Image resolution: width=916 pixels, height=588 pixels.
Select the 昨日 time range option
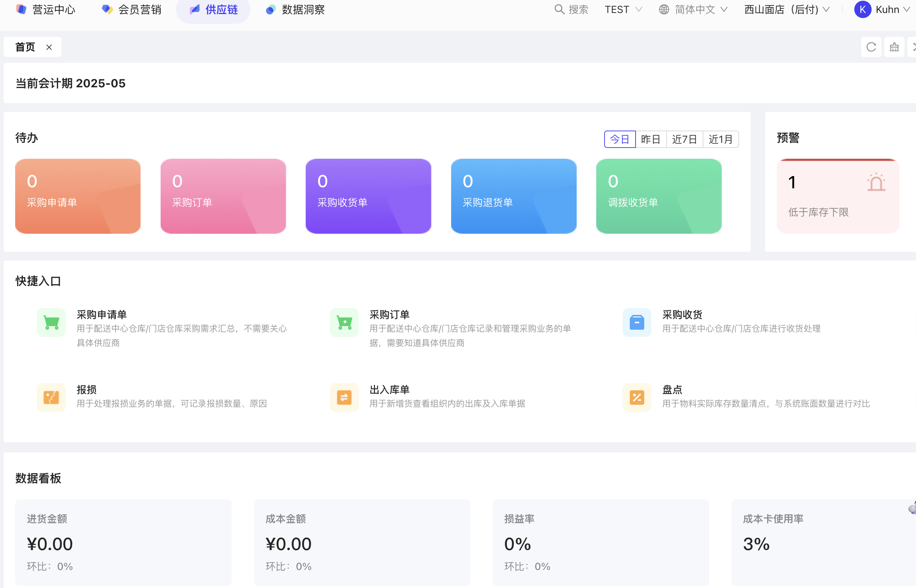click(650, 139)
